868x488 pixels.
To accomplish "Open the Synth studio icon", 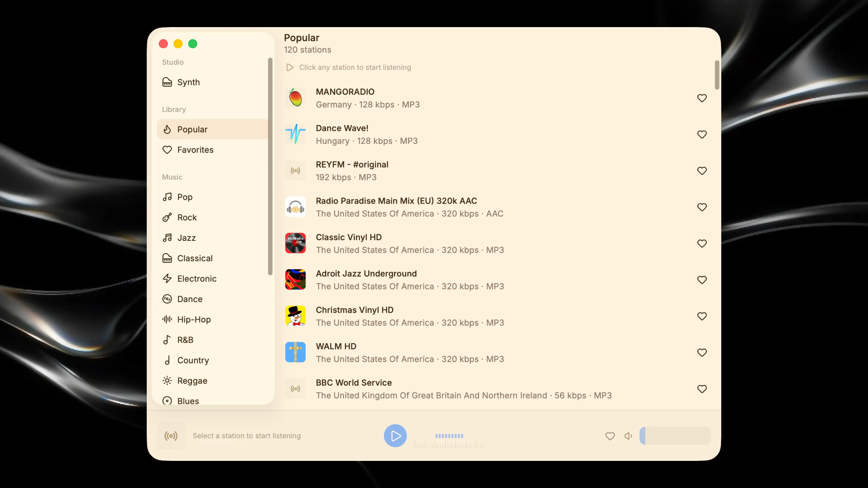I will pos(167,82).
